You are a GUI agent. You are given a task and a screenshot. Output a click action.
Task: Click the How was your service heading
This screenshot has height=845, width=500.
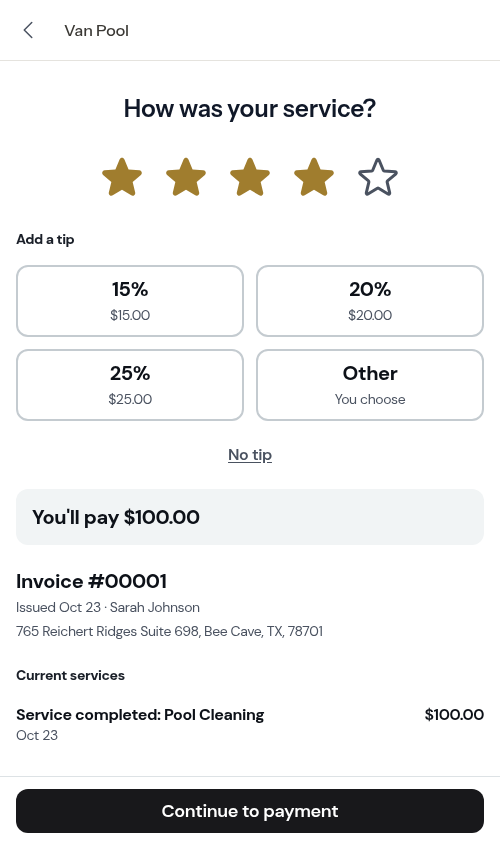[250, 108]
